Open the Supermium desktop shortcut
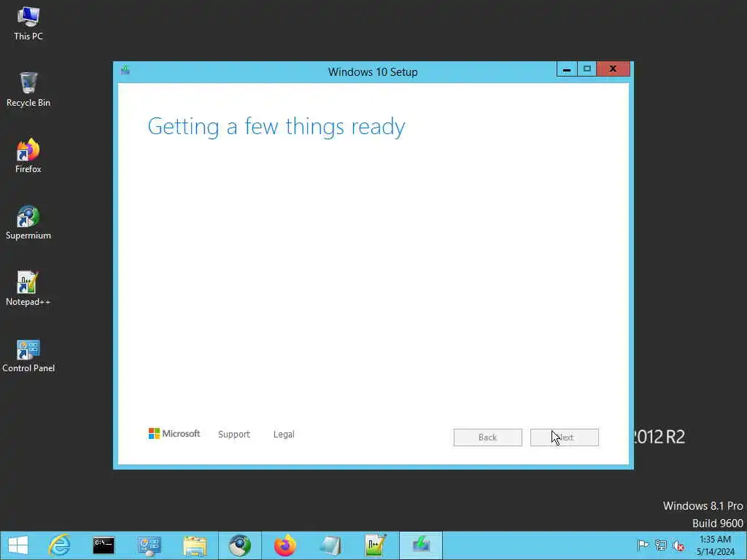The height and width of the screenshot is (560, 747). [x=28, y=222]
